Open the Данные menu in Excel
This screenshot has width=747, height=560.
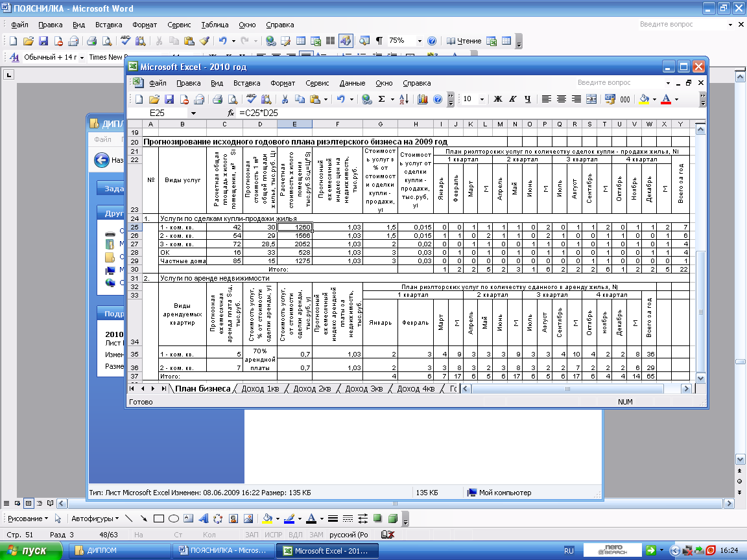352,83
